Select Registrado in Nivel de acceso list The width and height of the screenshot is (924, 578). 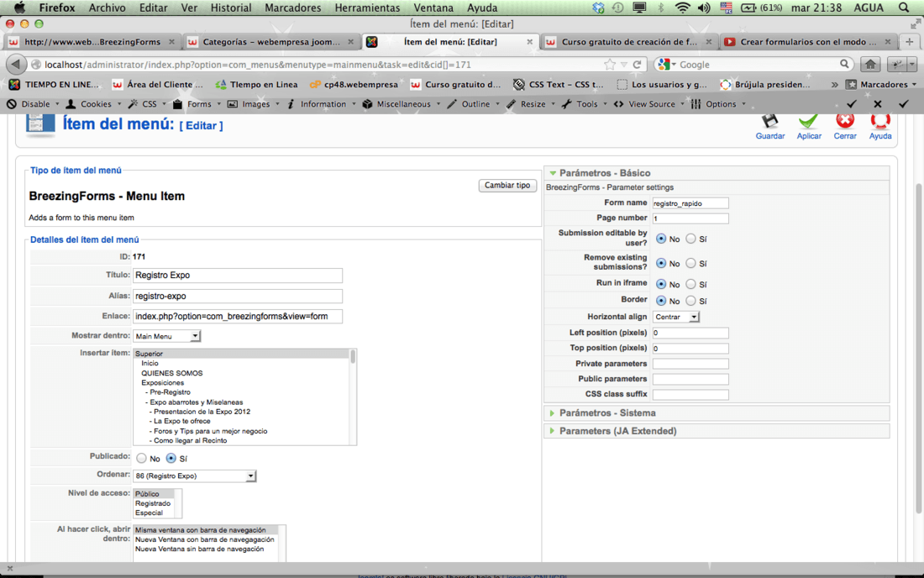[x=153, y=503]
